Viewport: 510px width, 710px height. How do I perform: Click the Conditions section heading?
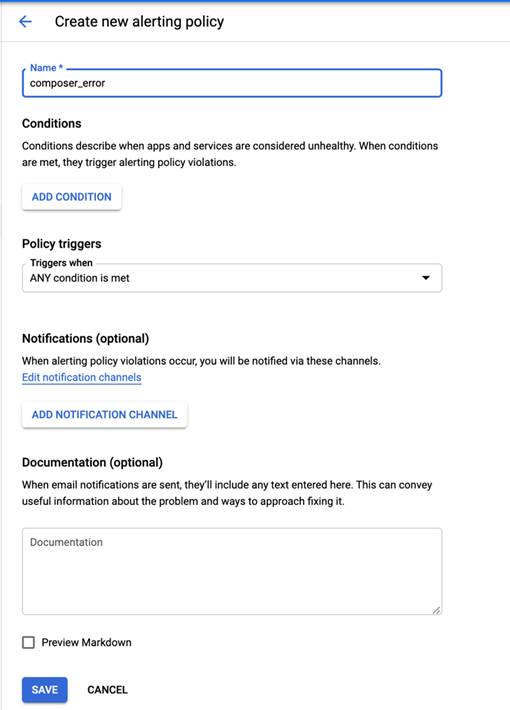pyautogui.click(x=52, y=123)
